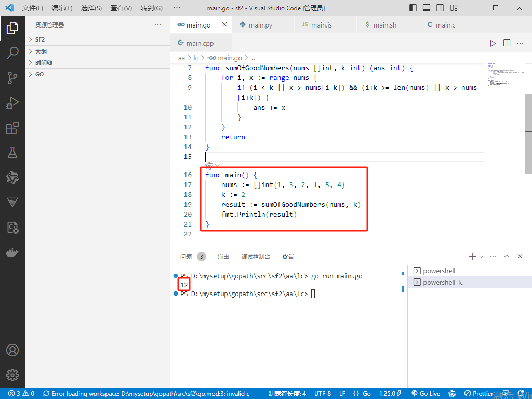Image resolution: width=532 pixels, height=399 pixels.
Task: Open the customize layout icon
Action: coord(454,8)
